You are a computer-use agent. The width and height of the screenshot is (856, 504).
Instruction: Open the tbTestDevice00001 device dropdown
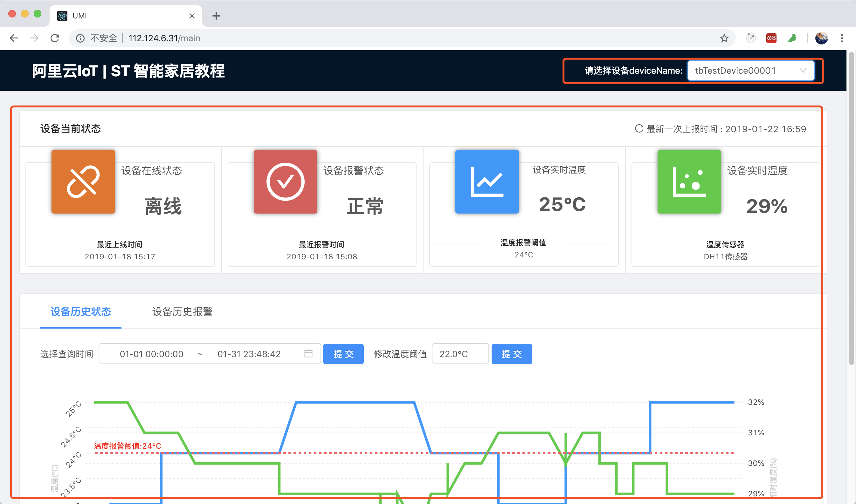click(750, 71)
